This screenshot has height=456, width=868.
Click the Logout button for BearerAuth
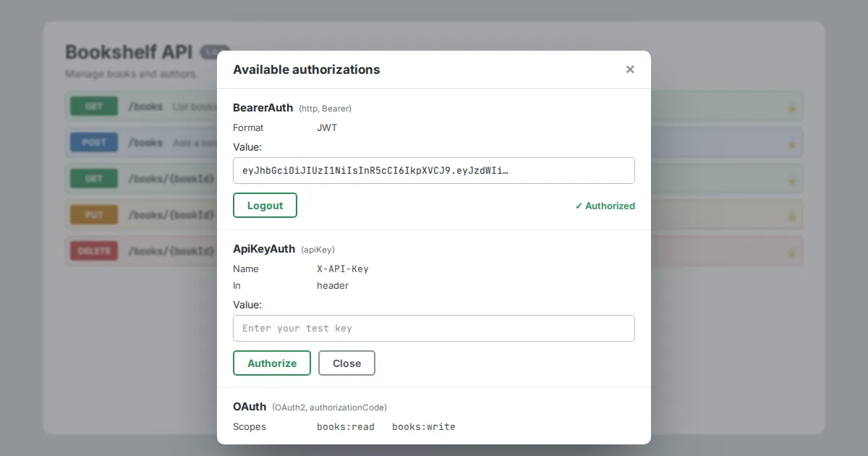pos(265,205)
